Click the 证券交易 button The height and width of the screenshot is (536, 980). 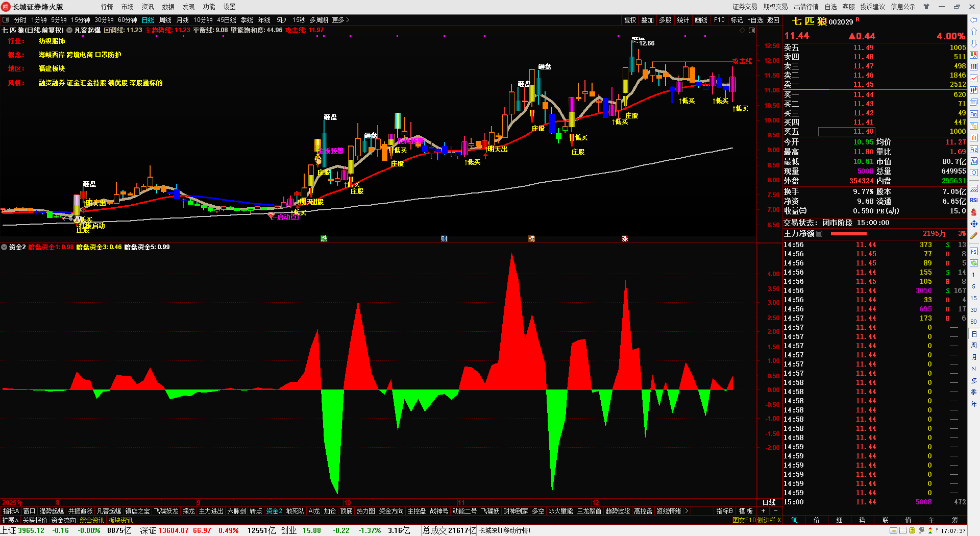745,7
